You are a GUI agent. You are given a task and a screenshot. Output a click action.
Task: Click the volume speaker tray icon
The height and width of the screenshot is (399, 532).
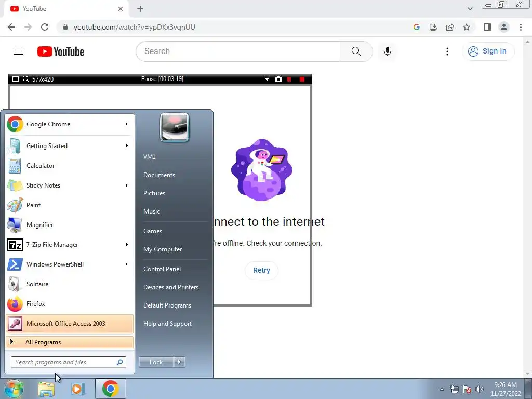[x=480, y=389]
